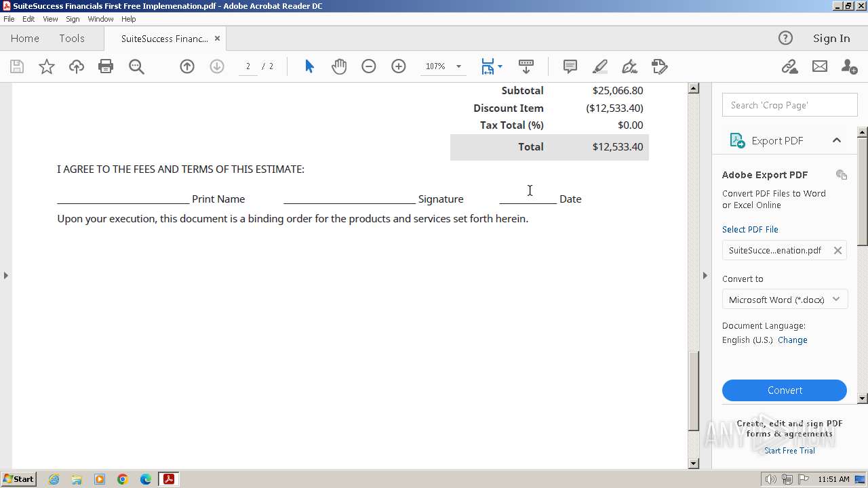Collapse the right tools pane arrow
Image resolution: width=868 pixels, height=488 pixels.
(705, 275)
